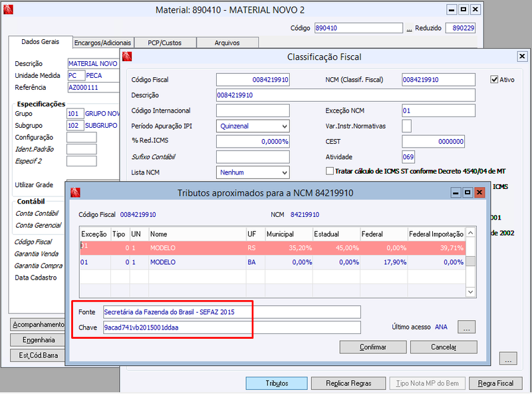Close the Tributos aproximados dialog
Viewport: 532px width, 394px height.
479,192
